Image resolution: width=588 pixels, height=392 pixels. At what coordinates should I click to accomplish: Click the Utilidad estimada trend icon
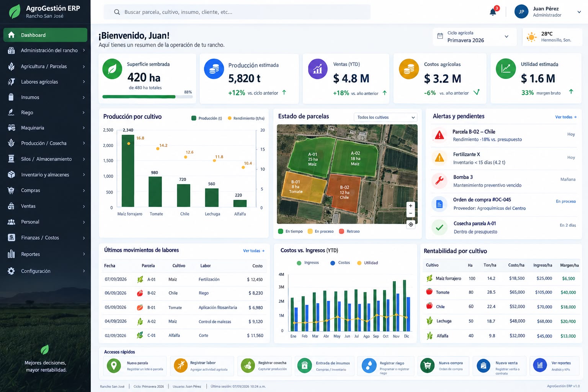pyautogui.click(x=506, y=69)
